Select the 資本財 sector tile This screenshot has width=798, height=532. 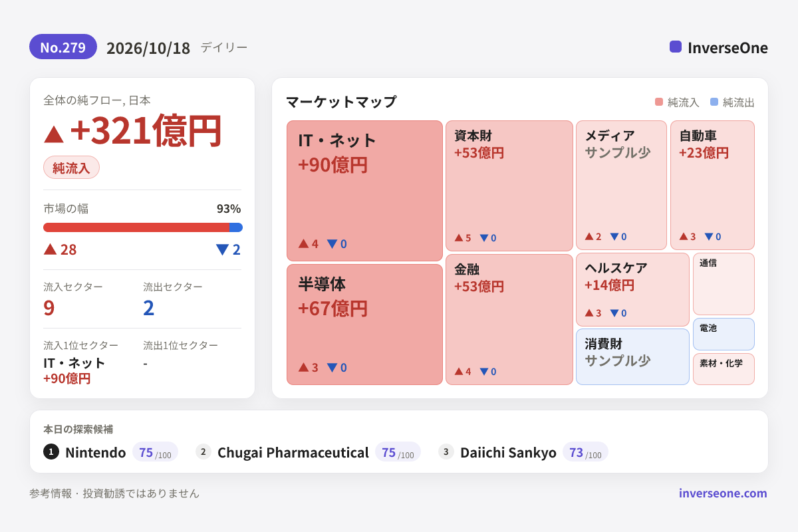point(509,186)
